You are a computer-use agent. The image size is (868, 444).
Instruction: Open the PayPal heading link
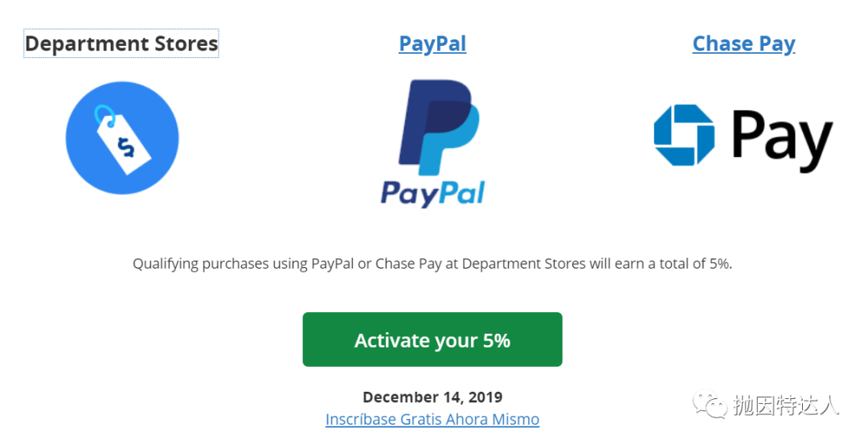coord(432,43)
